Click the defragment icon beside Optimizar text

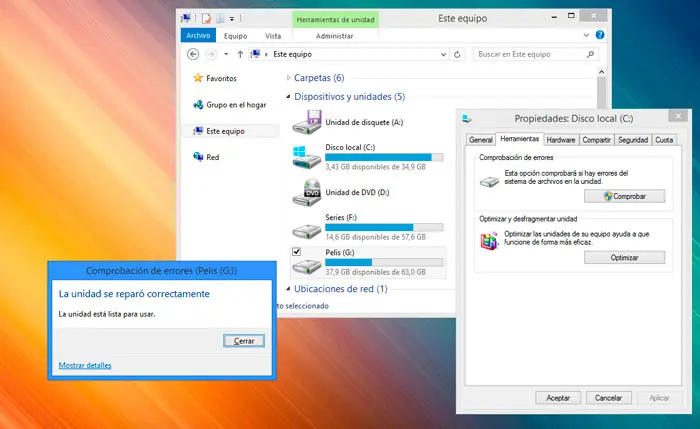coord(489,241)
